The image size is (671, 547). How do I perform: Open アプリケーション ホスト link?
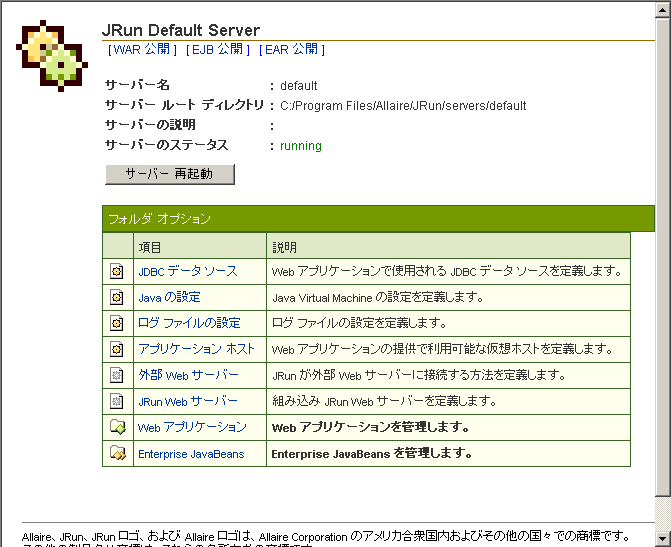196,349
